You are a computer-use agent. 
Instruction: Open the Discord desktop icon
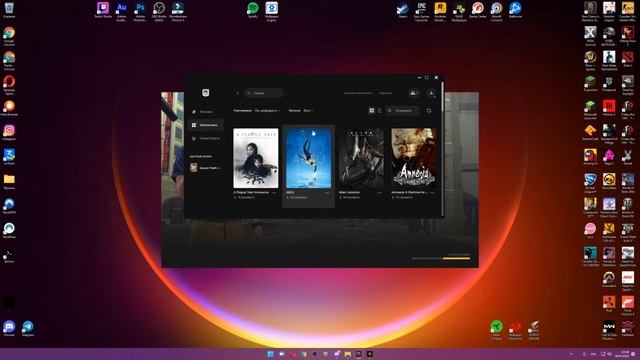coord(9,329)
